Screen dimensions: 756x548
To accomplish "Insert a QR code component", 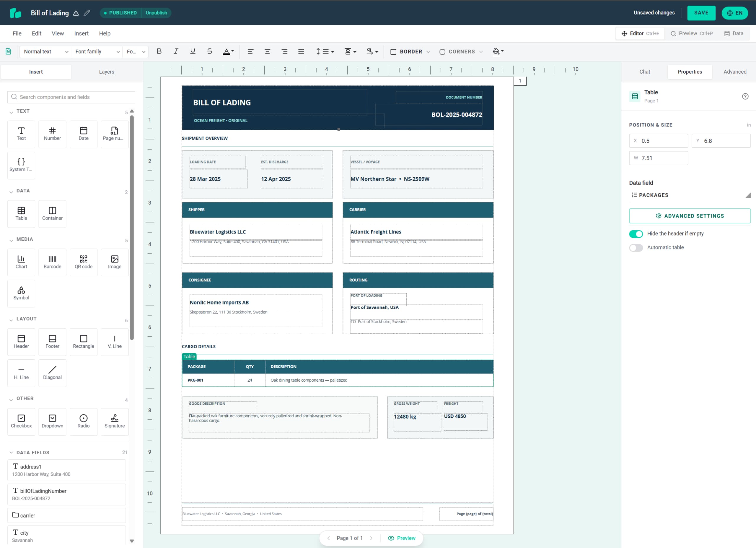I will (83, 262).
